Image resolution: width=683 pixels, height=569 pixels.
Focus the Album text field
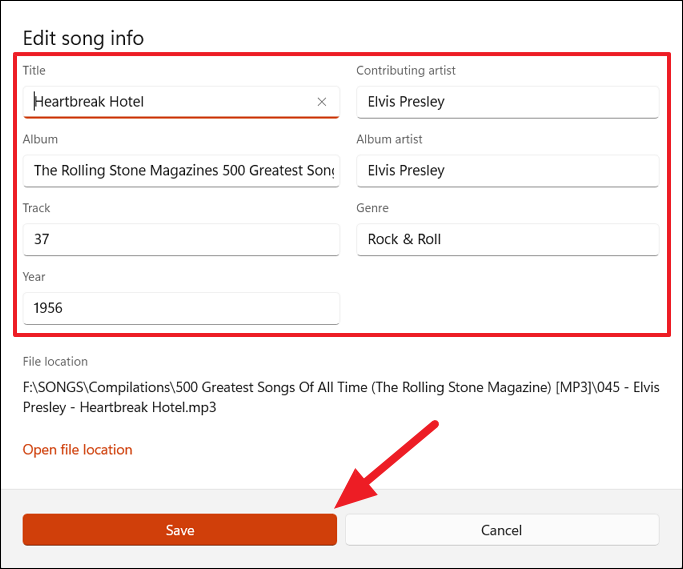pyautogui.click(x=181, y=171)
